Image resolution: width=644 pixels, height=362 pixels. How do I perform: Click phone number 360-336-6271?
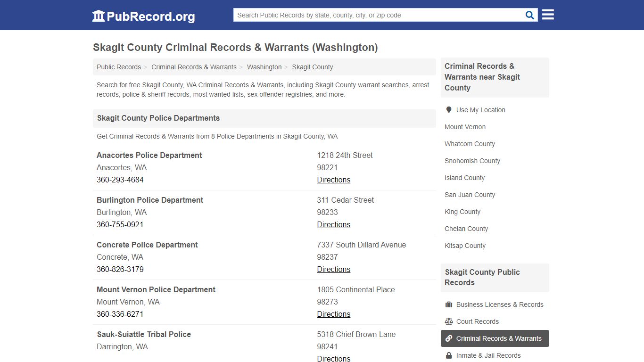120,314
